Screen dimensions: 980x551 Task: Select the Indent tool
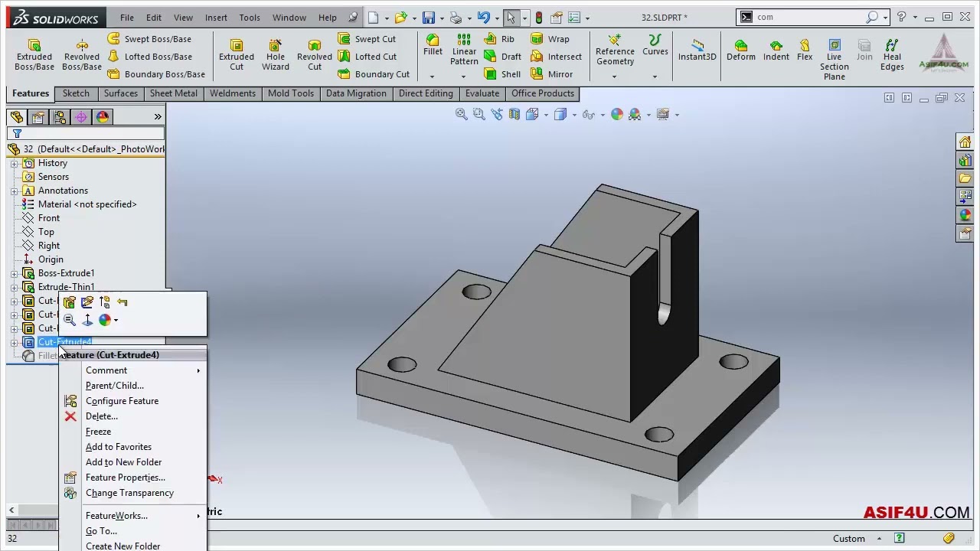pyautogui.click(x=776, y=50)
